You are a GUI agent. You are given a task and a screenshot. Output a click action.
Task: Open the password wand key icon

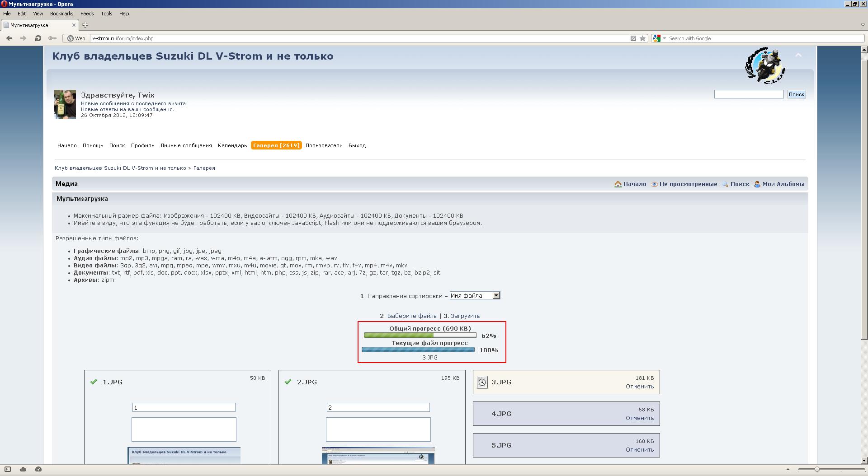coord(52,38)
